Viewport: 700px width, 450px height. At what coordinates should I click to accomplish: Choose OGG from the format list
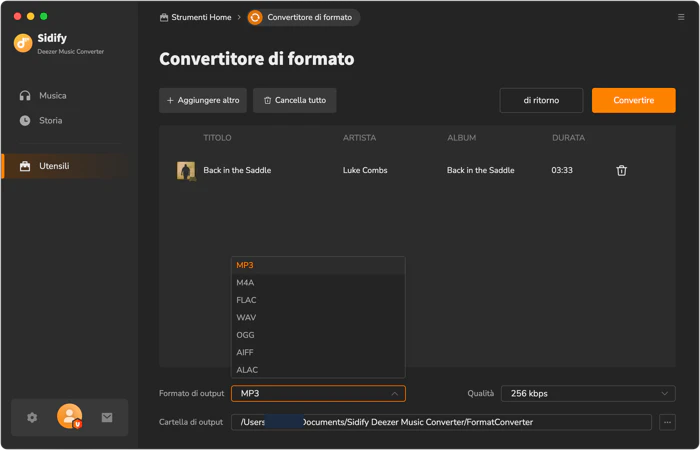318,335
